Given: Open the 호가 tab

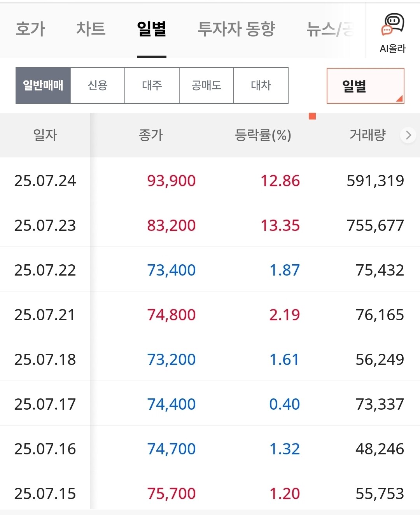Looking at the screenshot, I should pyautogui.click(x=30, y=30).
